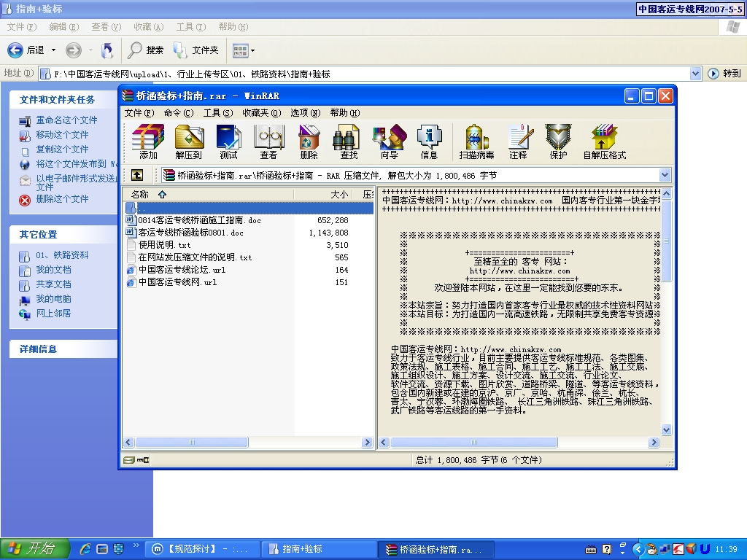This screenshot has height=560, width=747.
Task: Open Network Places (网上邻居) link
Action: (53, 314)
